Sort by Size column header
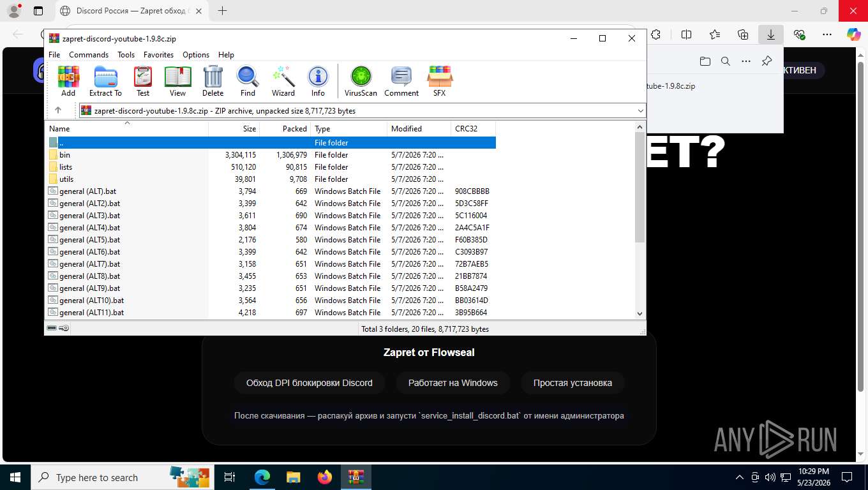Image resolution: width=868 pixels, height=490 pixels. [234, 128]
